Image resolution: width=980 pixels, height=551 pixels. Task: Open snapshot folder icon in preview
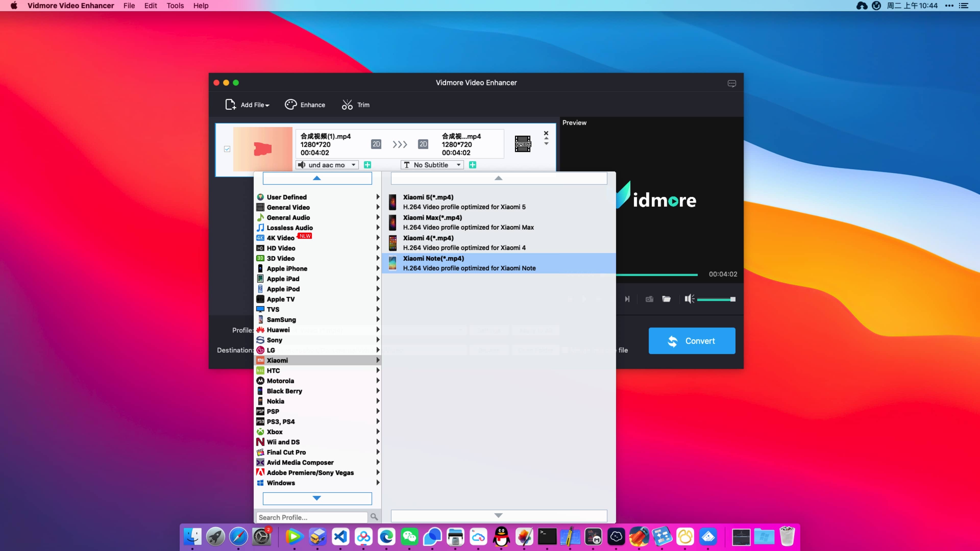[x=666, y=299]
